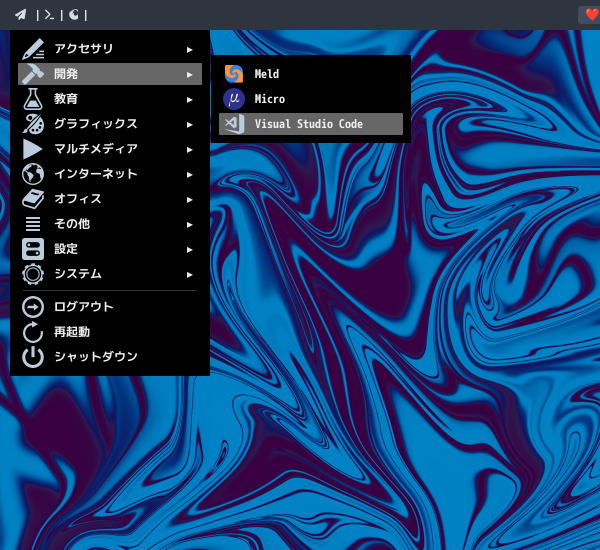Screen dimensions: 600x550
Task: Launch Meld from the submenu
Action: coord(311,74)
